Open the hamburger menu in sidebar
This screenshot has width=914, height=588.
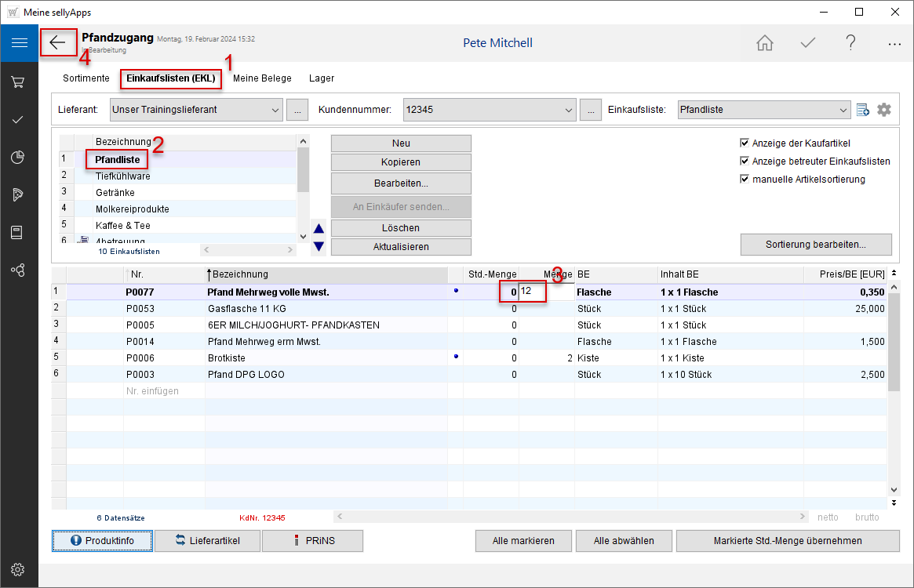(x=19, y=43)
